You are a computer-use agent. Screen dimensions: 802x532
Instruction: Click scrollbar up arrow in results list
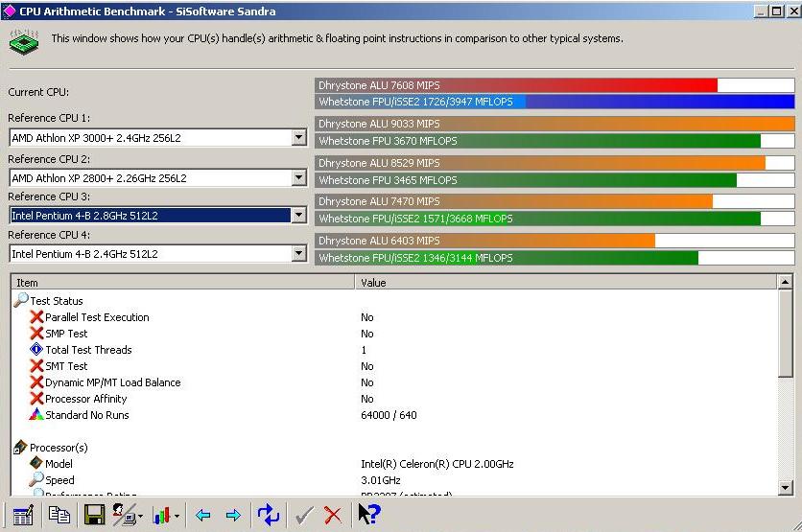point(785,282)
